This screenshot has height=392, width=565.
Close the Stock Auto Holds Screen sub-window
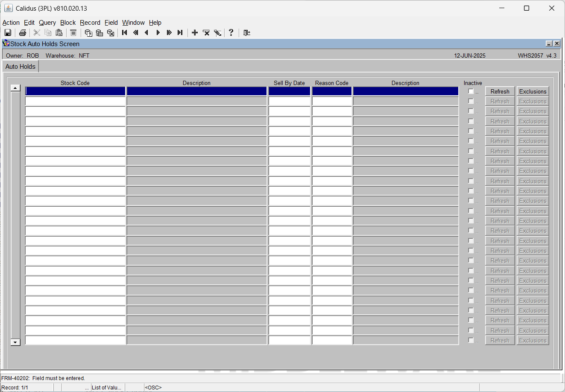pyautogui.click(x=556, y=44)
